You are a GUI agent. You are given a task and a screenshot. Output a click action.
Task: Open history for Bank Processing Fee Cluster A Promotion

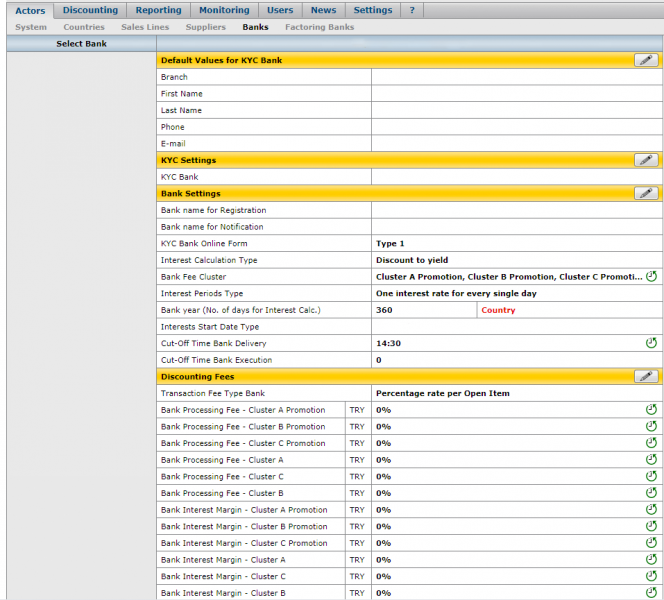[651, 409]
